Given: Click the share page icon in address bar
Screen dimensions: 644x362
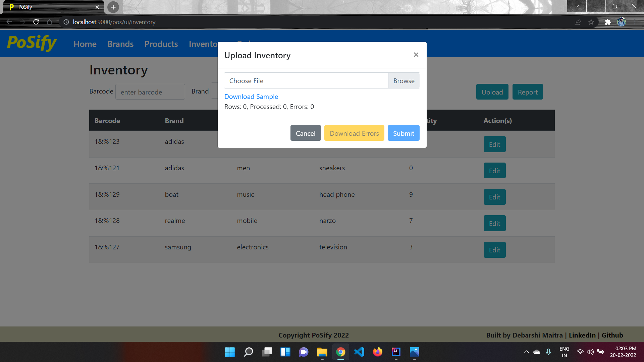Looking at the screenshot, I should pyautogui.click(x=578, y=22).
